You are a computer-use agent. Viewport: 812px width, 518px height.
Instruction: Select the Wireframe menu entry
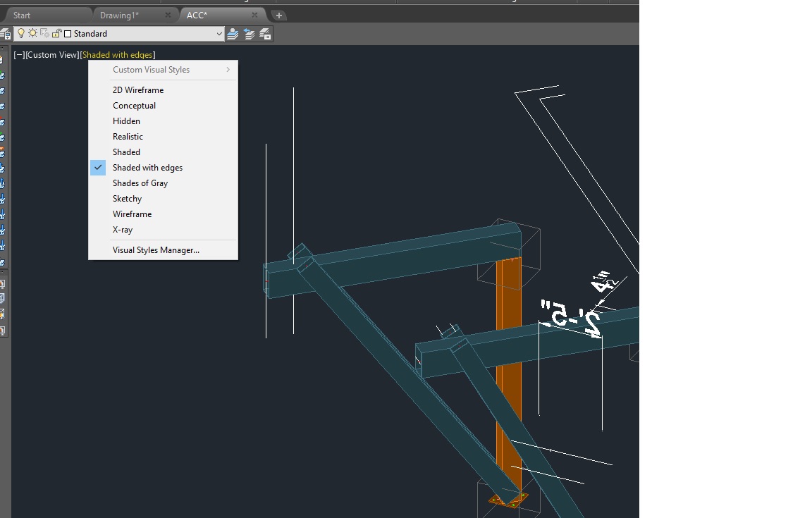[163, 214]
